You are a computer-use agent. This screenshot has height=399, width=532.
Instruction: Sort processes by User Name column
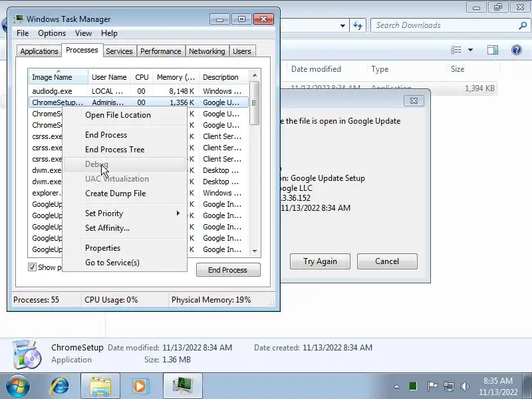tap(109, 77)
